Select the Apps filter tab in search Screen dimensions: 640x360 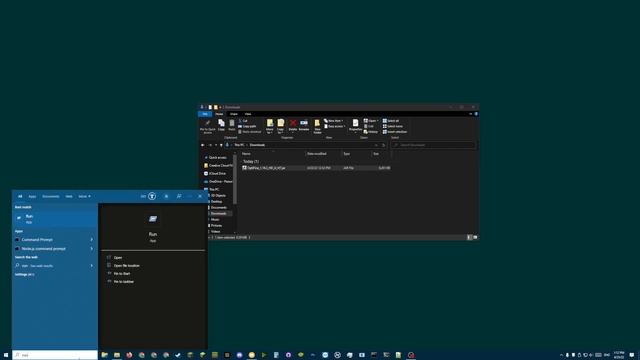click(x=32, y=196)
